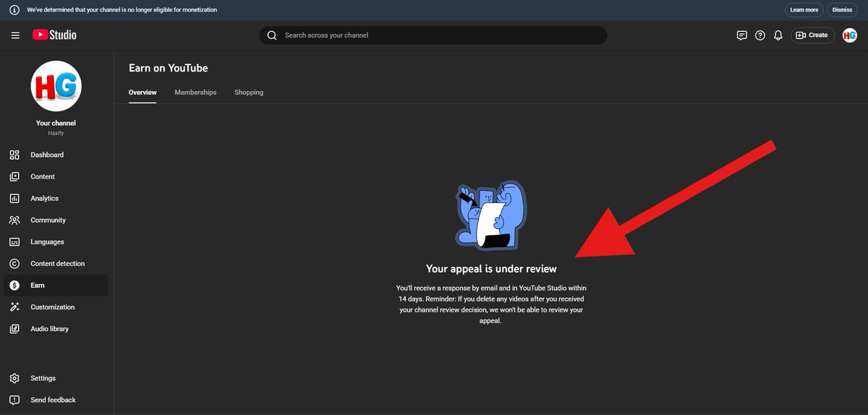Click the channel name 'Haxify'
The width and height of the screenshot is (868, 415).
(56, 133)
